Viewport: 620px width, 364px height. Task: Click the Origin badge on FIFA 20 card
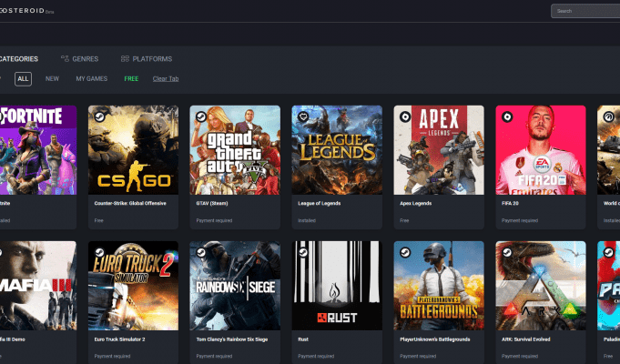pos(507,117)
